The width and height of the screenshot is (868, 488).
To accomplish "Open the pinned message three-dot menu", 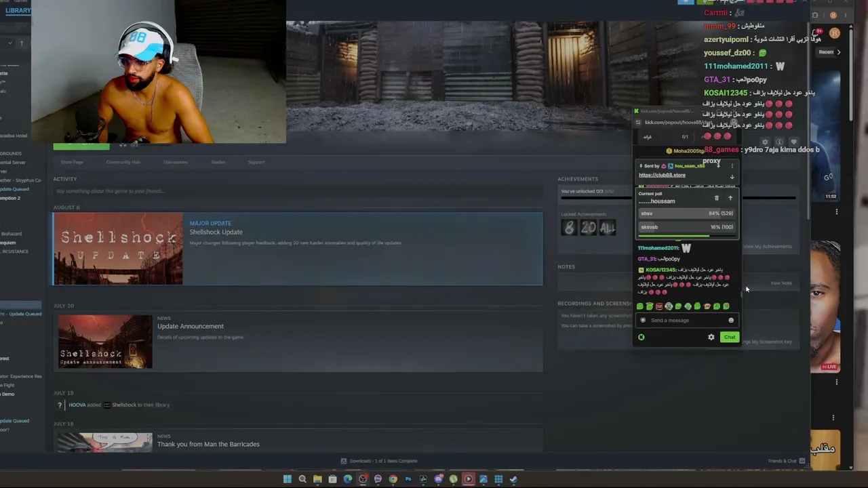I will coord(732,165).
